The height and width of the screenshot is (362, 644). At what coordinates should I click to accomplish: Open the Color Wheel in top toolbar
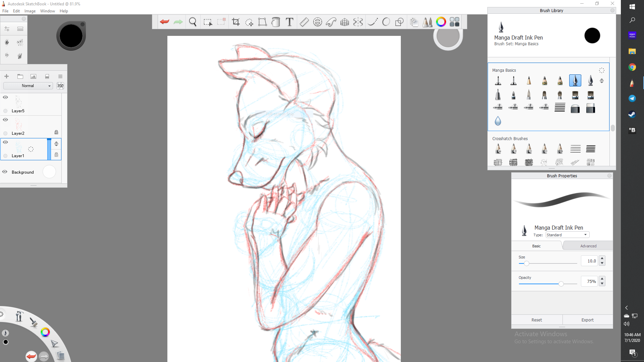[x=441, y=22]
